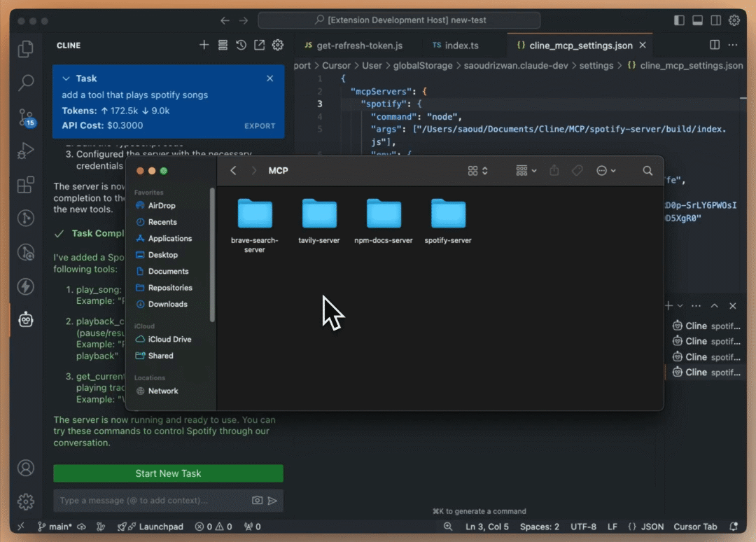Open Finder more actions ellipsis dropdown
The image size is (756, 542).
click(x=606, y=171)
